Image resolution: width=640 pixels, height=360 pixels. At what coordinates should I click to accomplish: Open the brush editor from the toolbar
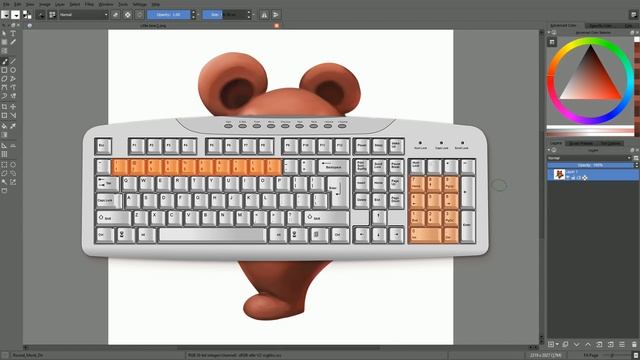pyautogui.click(x=41, y=15)
